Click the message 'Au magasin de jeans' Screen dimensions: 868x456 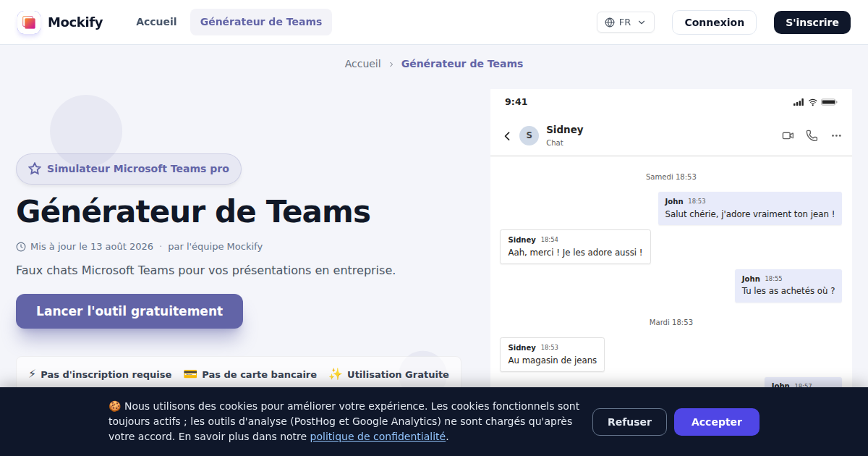pyautogui.click(x=552, y=355)
